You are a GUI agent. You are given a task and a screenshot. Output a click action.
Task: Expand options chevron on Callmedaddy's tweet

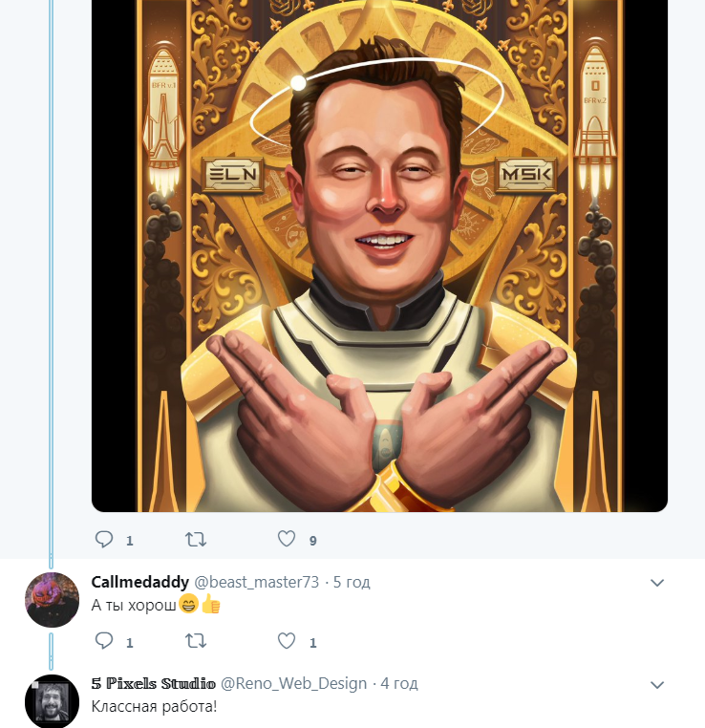pyautogui.click(x=657, y=582)
